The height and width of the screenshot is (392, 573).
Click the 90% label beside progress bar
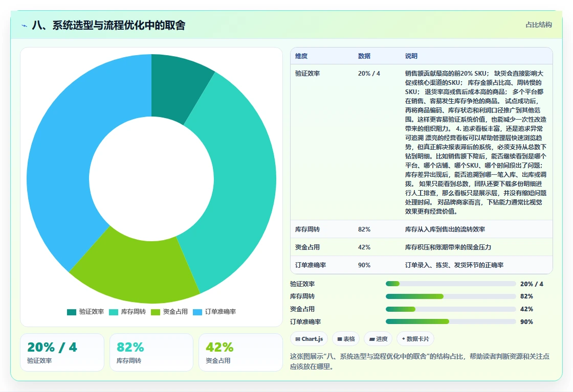(526, 322)
